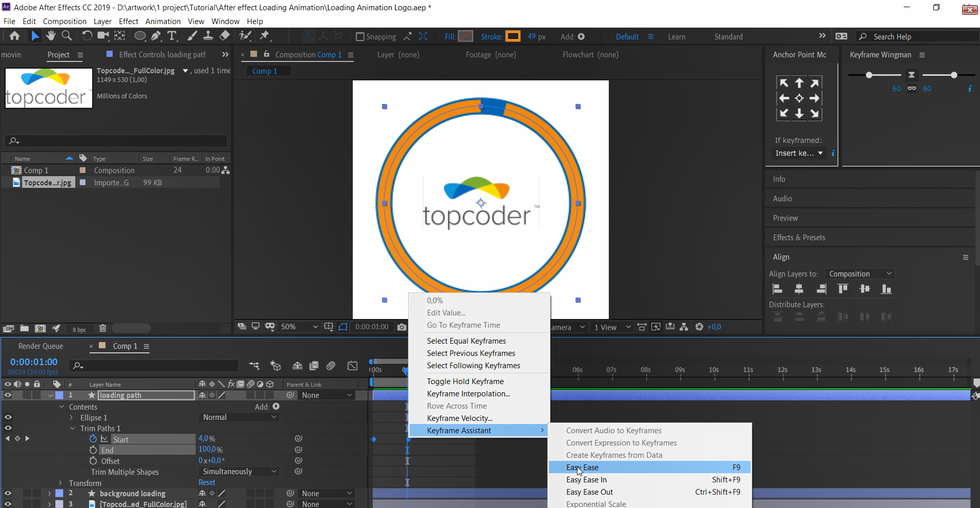Select the Type (T) tool
Image resolution: width=980 pixels, height=508 pixels.
(172, 36)
